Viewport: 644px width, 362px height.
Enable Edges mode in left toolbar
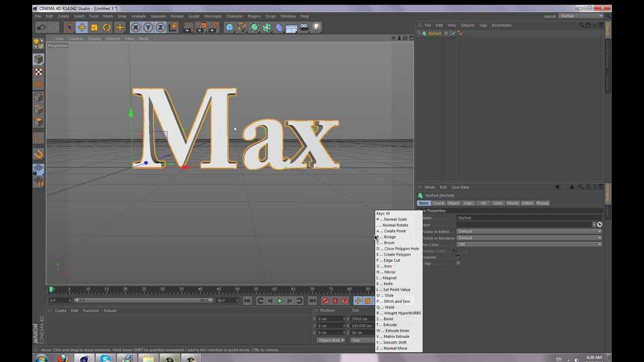pos(39,110)
